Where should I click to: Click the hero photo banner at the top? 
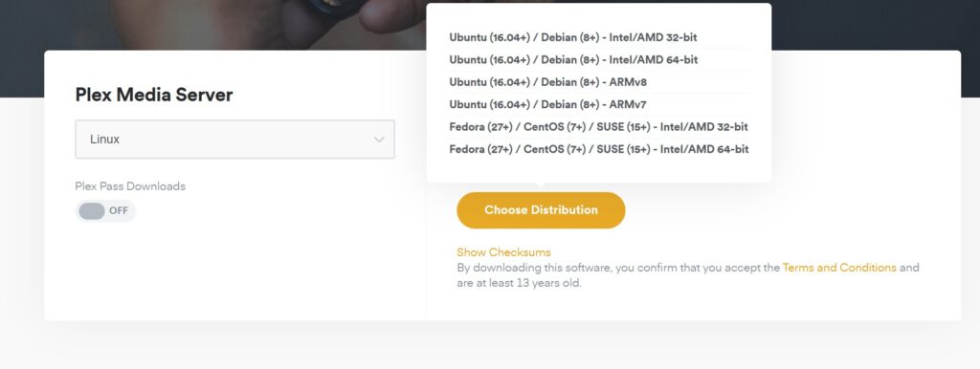coord(212,25)
